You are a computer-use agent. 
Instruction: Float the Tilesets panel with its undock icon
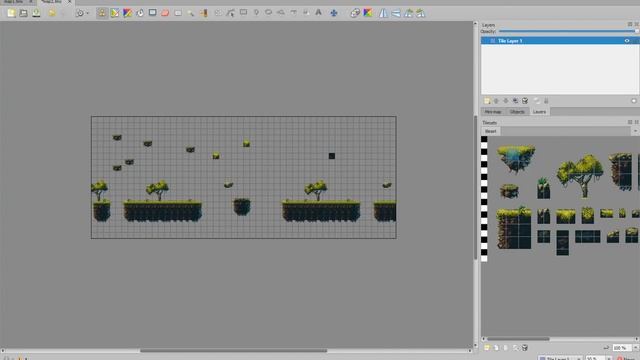tap(630, 122)
